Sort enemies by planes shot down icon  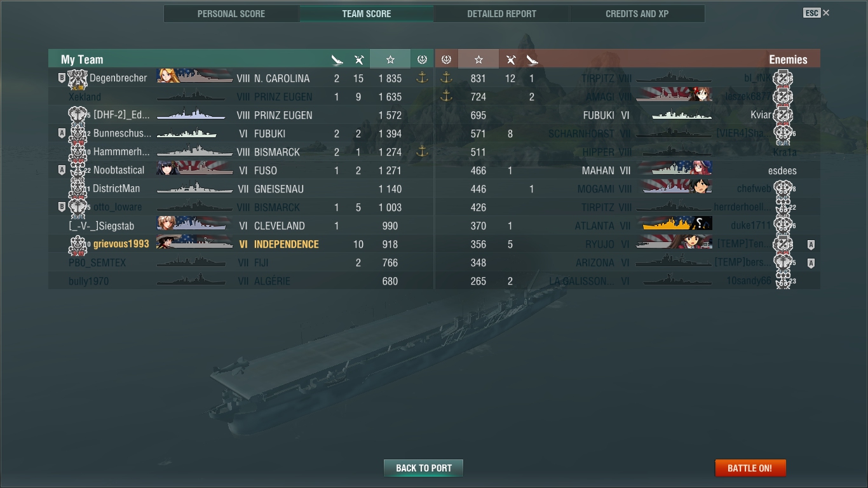[x=510, y=60]
